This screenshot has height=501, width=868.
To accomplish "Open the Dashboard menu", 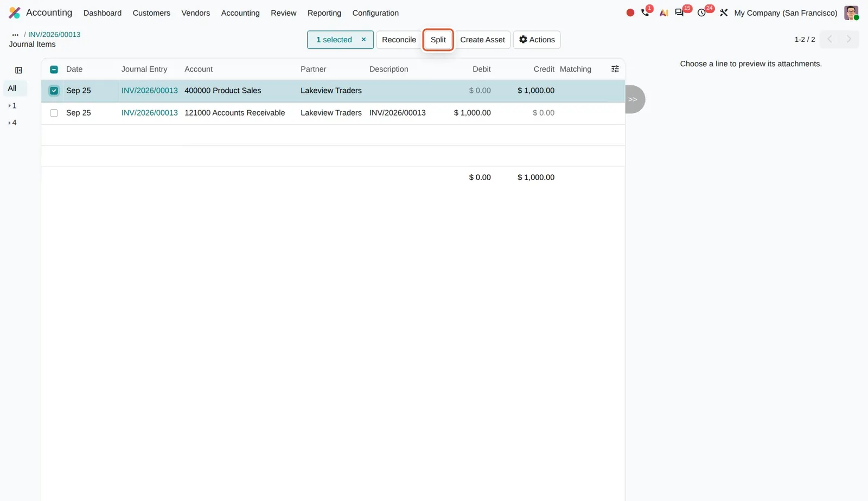I will click(x=103, y=12).
